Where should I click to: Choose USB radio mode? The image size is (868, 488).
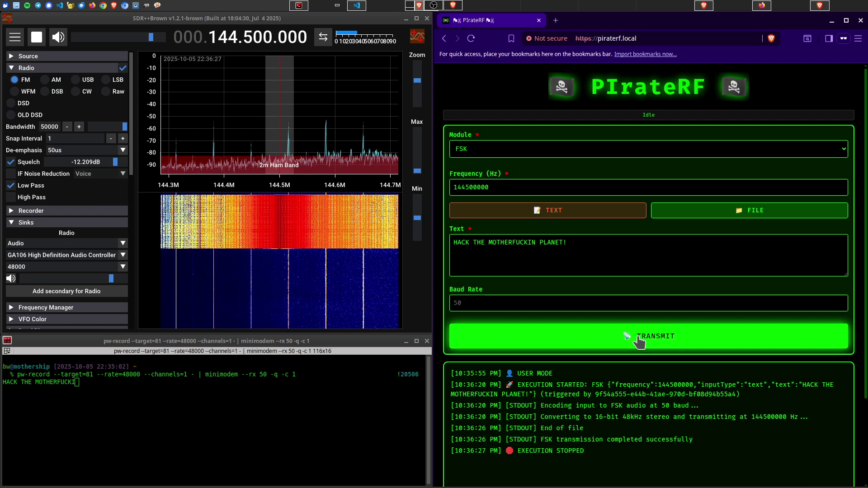pos(76,80)
